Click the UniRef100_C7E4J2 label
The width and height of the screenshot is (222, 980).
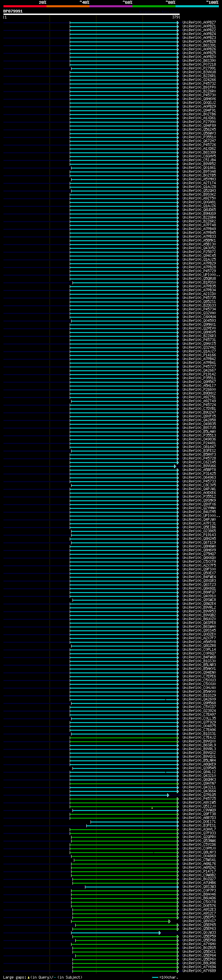(199, 737)
